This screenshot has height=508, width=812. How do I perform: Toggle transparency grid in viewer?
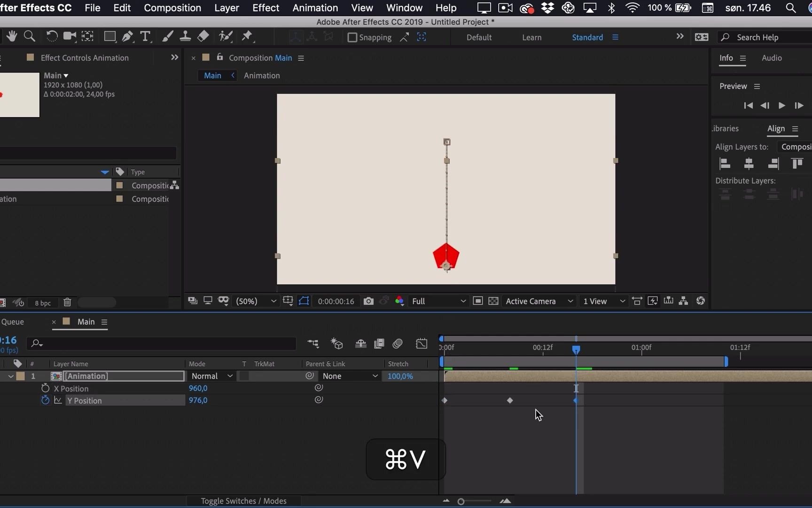click(493, 301)
